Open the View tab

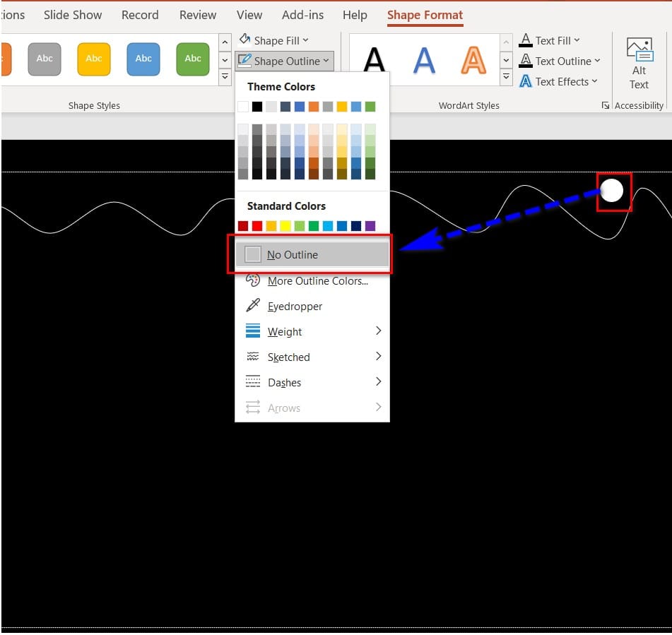[x=249, y=15]
